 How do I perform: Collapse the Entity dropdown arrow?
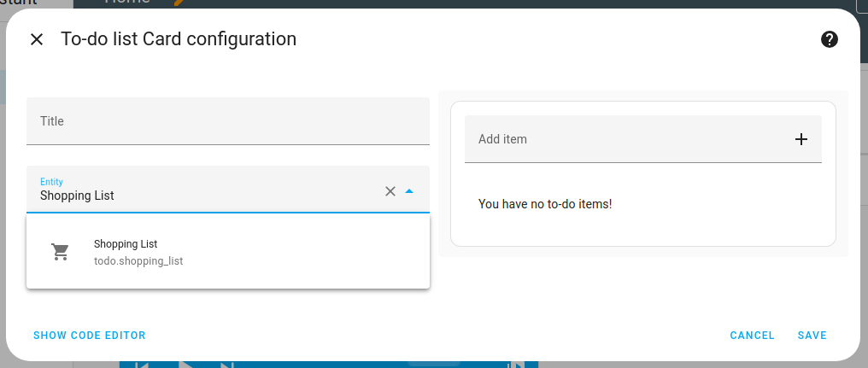coord(409,191)
